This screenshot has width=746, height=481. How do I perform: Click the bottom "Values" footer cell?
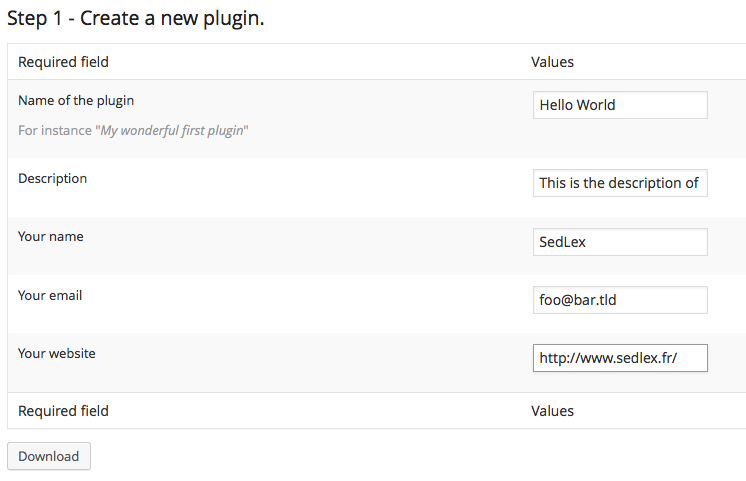[x=552, y=411]
